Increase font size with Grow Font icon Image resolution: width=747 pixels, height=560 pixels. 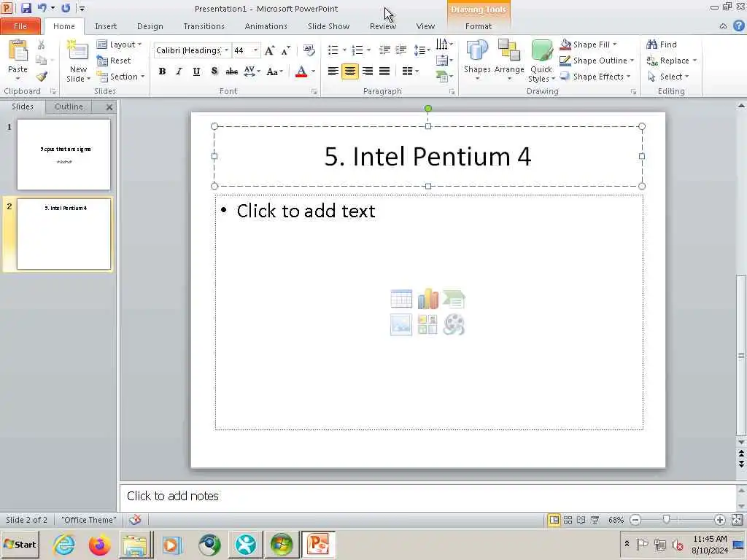[270, 50]
